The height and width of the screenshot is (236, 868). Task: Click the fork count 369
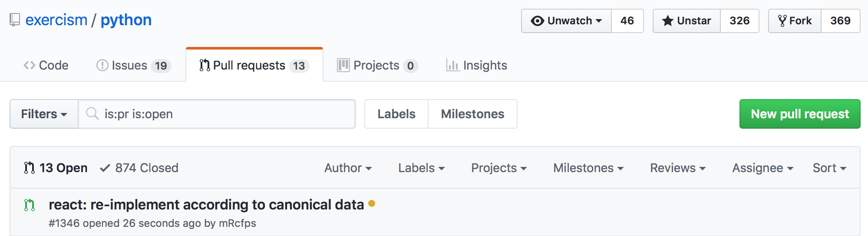(x=840, y=21)
